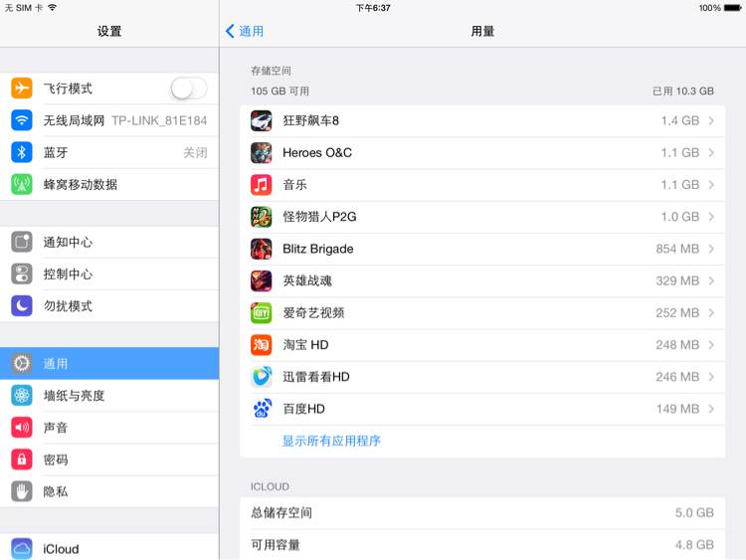
Task: Expand 淘宝 HD row chevron
Action: pos(711,345)
